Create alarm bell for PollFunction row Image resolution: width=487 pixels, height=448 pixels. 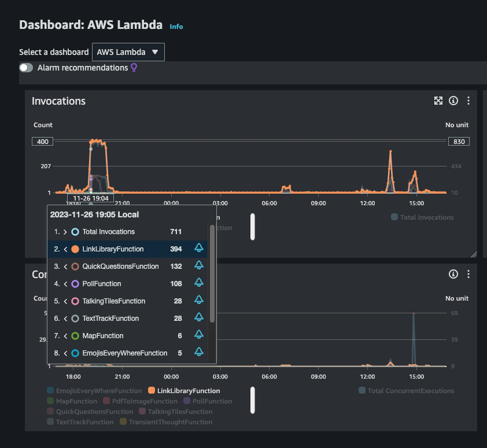point(199,283)
